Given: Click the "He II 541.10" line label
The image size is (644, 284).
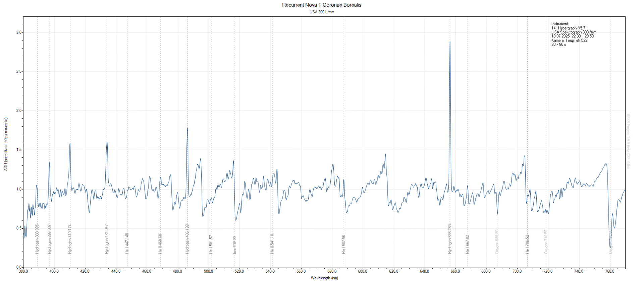Looking at the screenshot, I should tap(272, 244).
